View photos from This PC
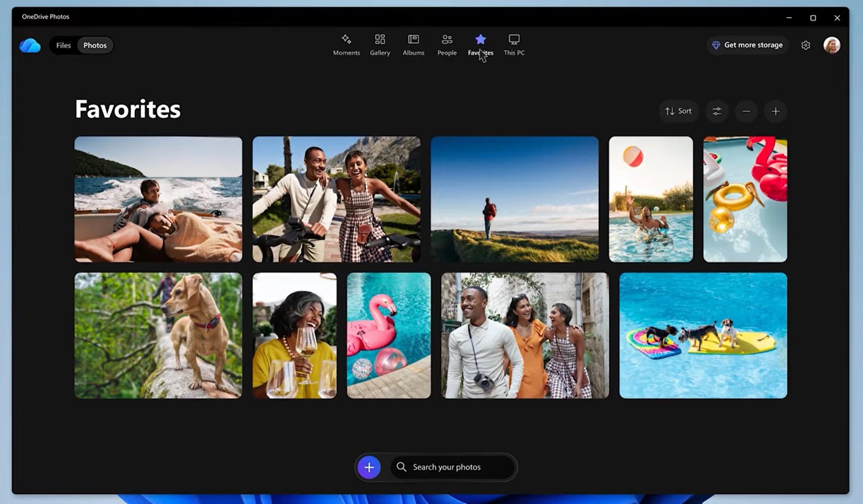This screenshot has height=504, width=863. [514, 45]
